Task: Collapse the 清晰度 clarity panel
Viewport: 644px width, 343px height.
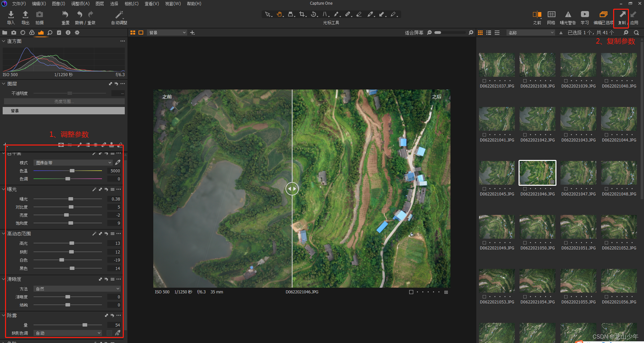Action: [4, 279]
